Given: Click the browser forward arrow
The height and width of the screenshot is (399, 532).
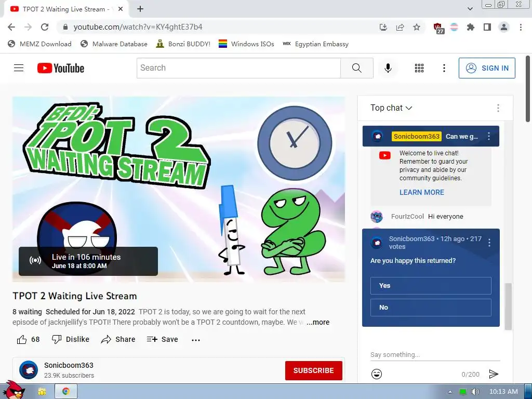Looking at the screenshot, I should tap(28, 27).
